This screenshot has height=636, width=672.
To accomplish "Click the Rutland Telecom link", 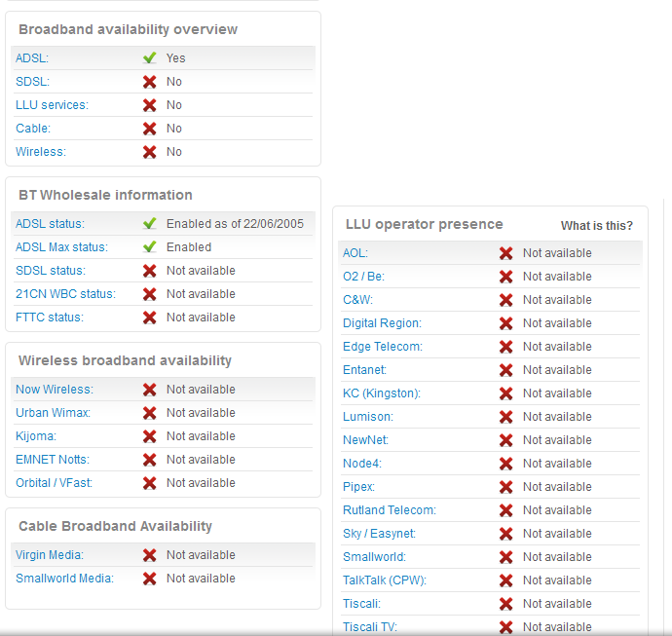I will click(390, 510).
